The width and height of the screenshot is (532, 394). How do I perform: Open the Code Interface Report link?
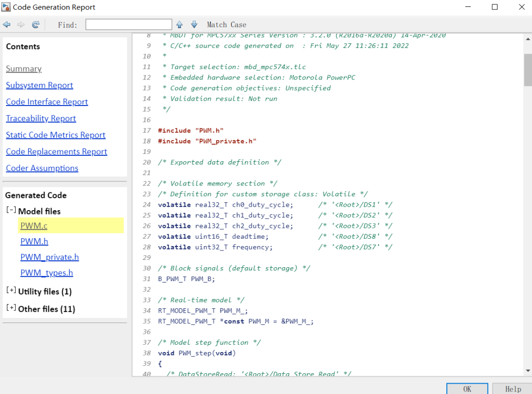click(x=47, y=102)
